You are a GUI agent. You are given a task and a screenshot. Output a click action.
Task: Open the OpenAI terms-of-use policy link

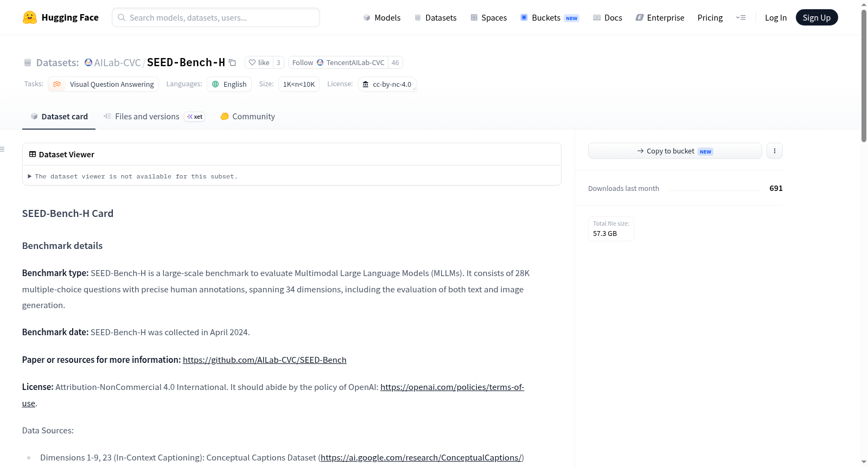452,387
